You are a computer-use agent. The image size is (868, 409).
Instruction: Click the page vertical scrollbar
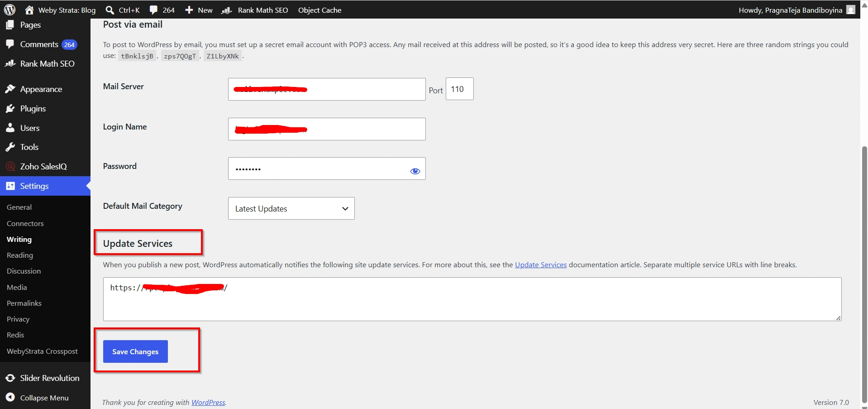(x=864, y=274)
